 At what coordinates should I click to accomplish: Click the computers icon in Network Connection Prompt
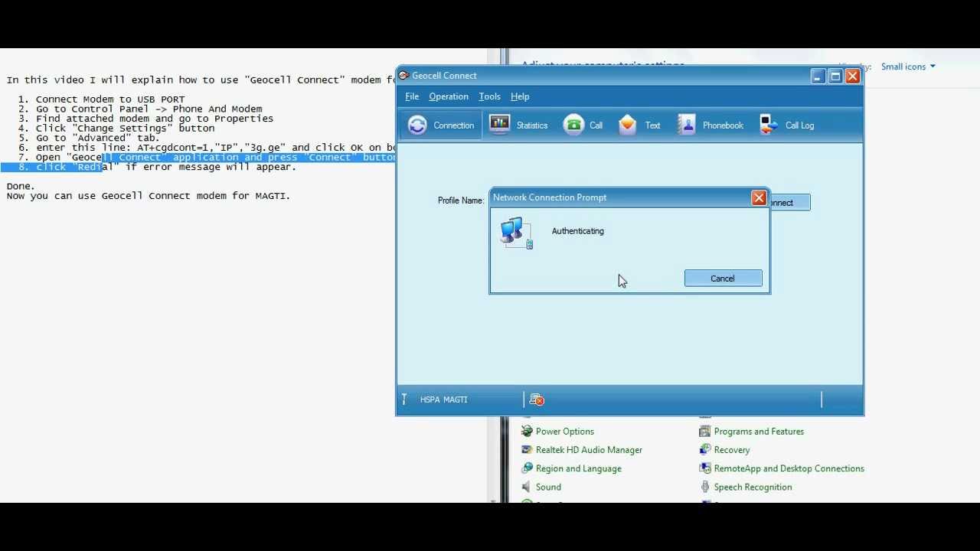[x=516, y=233]
